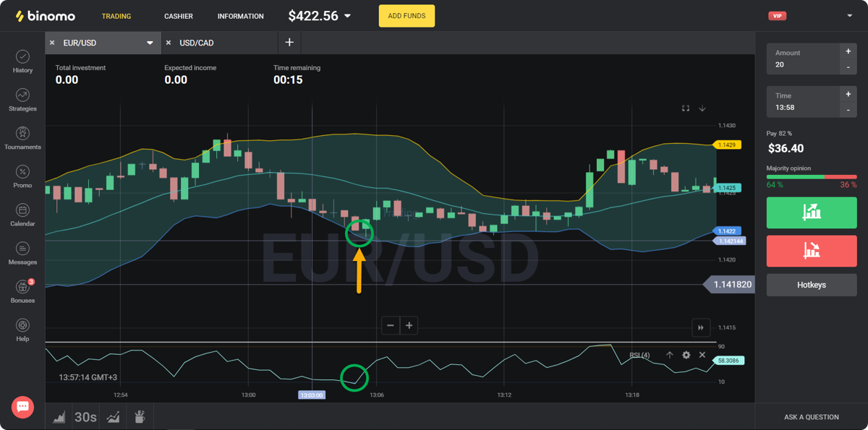
Task: Place a down (red) trade
Action: coord(812,251)
